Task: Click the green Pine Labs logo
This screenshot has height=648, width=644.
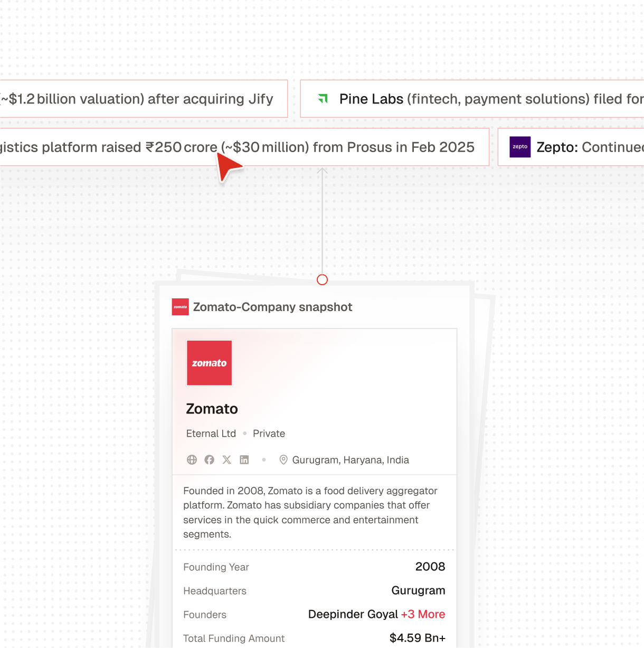Action: (x=323, y=99)
